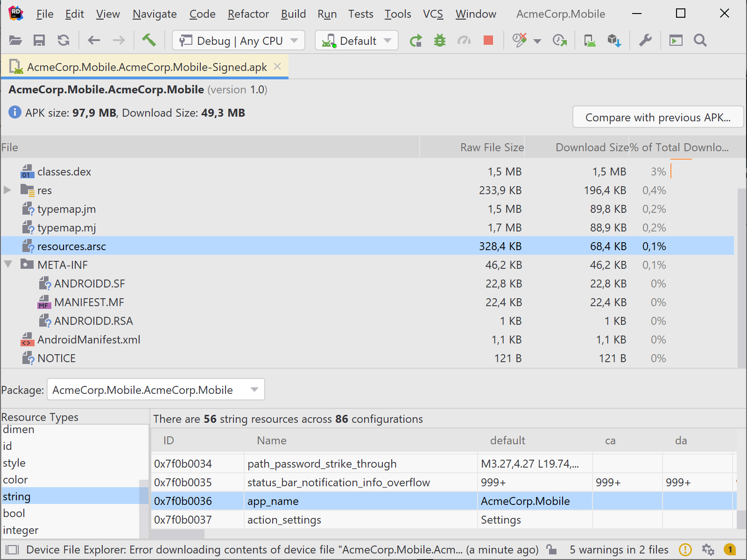747x560 pixels.
Task: Navigate back with the left arrow
Action: [94, 41]
